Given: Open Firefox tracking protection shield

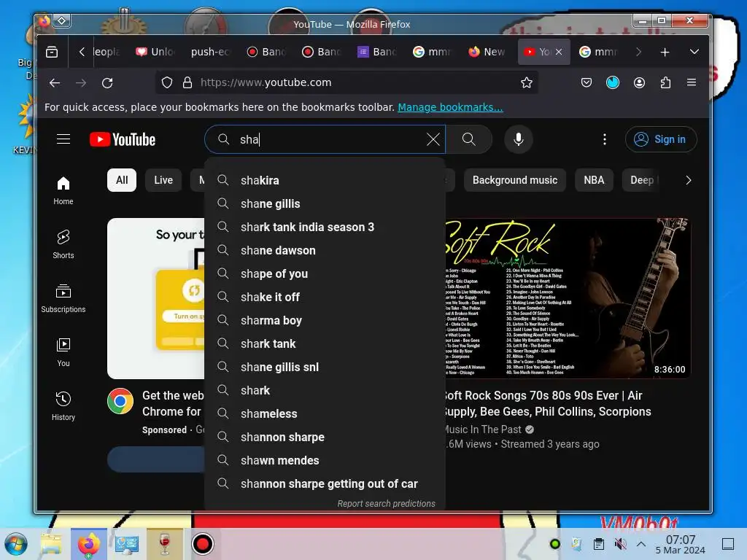Looking at the screenshot, I should pyautogui.click(x=167, y=83).
